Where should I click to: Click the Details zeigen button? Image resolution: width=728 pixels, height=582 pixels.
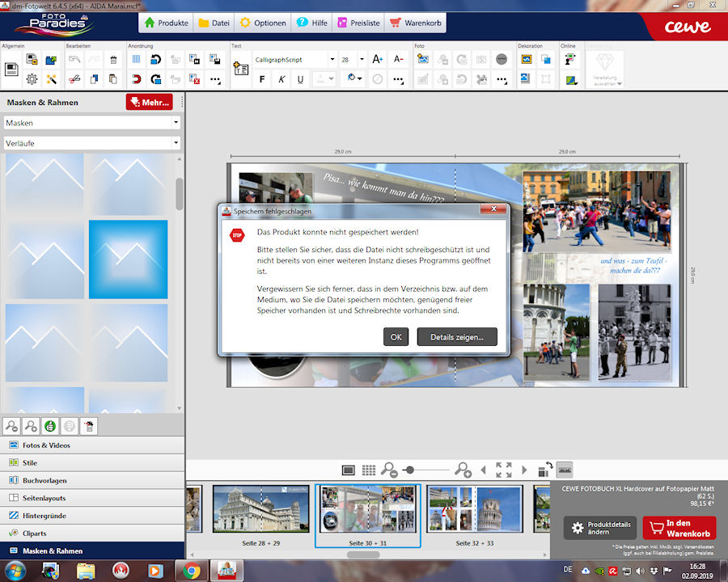coord(457,337)
